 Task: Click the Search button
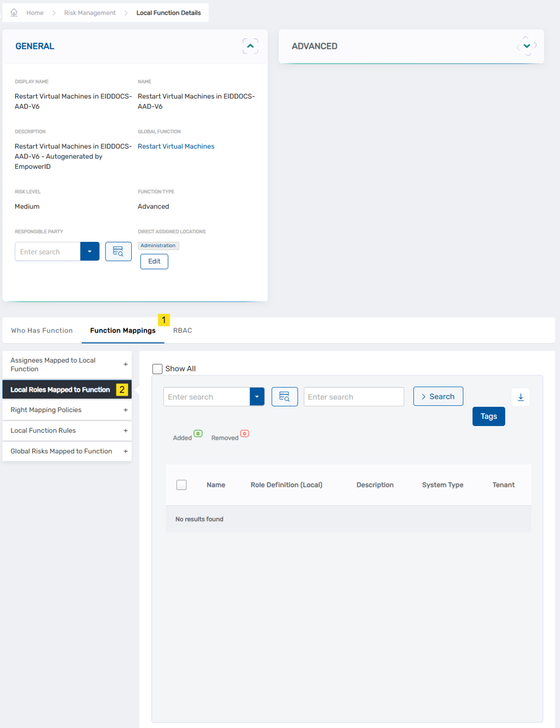click(x=438, y=397)
